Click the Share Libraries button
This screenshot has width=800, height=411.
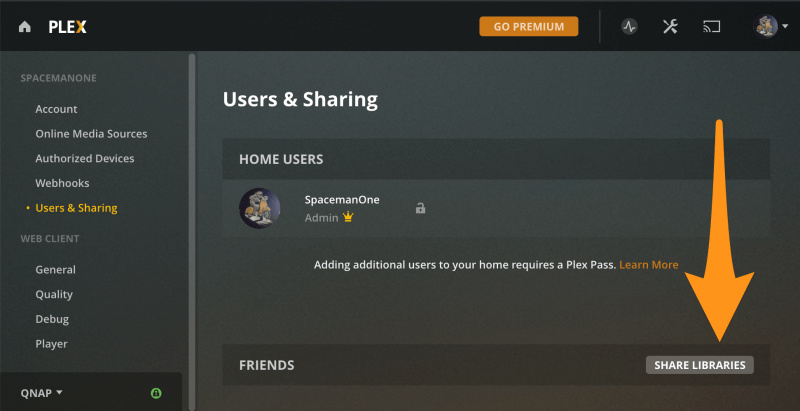click(700, 365)
